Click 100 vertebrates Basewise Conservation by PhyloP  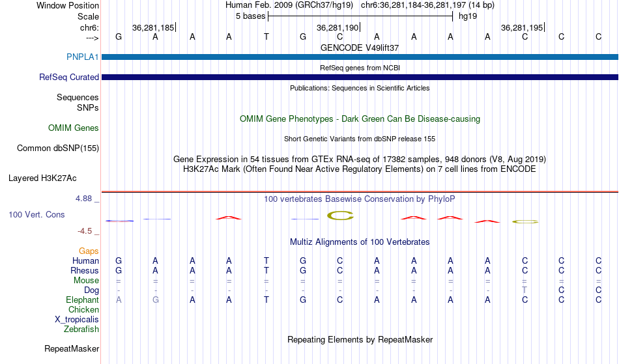click(x=360, y=199)
